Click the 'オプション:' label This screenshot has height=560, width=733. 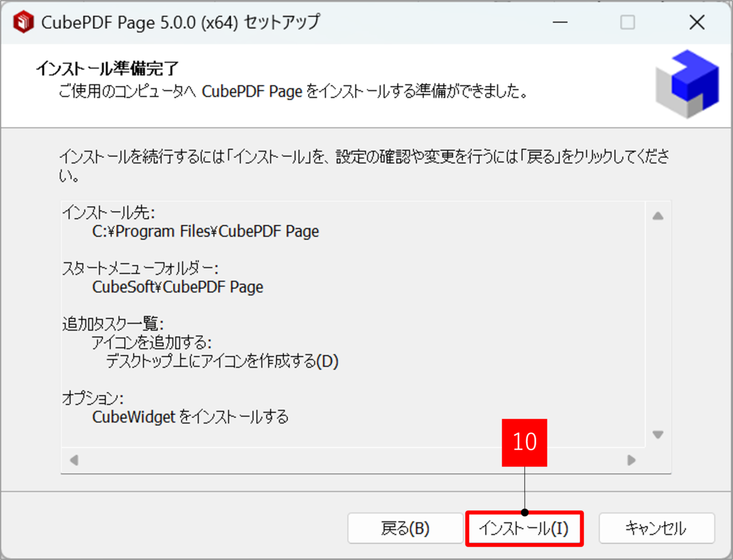(93, 399)
